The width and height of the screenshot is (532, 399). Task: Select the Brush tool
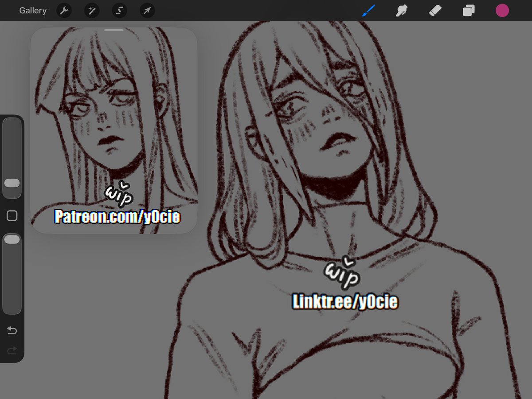[x=368, y=11]
